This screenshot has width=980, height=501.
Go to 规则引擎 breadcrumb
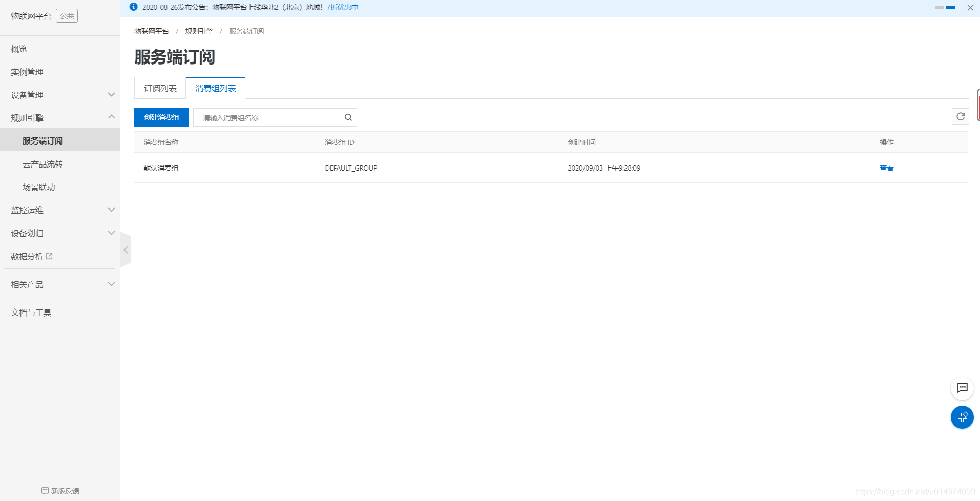pyautogui.click(x=199, y=31)
